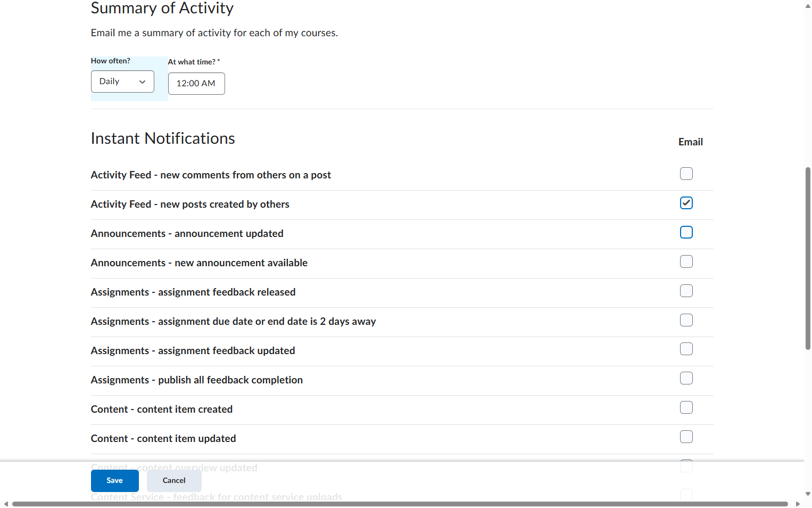Click 'Content - content item updated' label
The width and height of the screenshot is (812, 508).
click(x=163, y=439)
